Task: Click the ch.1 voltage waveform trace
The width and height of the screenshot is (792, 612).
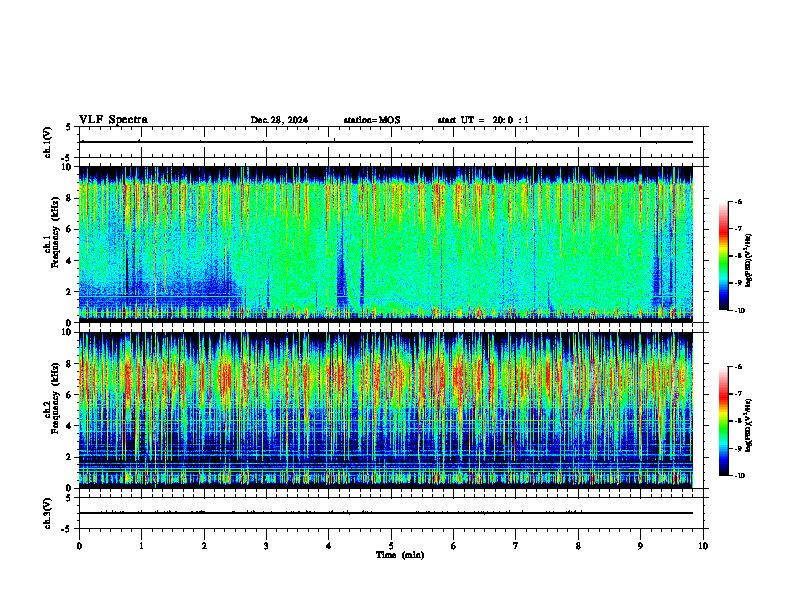Action: point(386,142)
